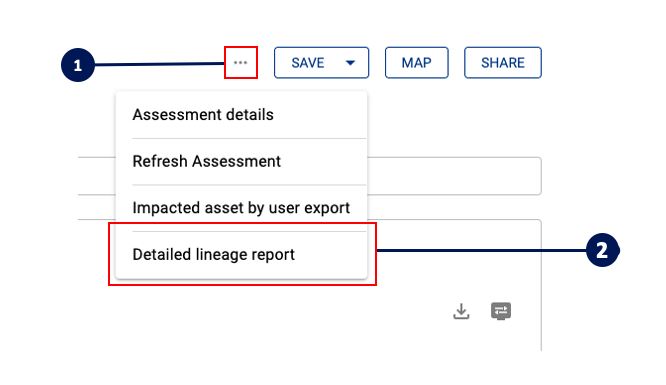Viewport: 666px width, 385px height.
Task: Click empty panel space beneath the download icon
Action: click(461, 338)
